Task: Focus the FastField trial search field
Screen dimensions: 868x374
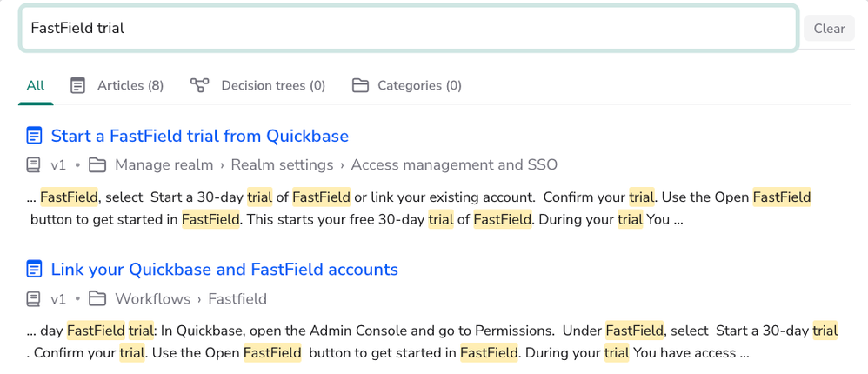Action: [409, 28]
